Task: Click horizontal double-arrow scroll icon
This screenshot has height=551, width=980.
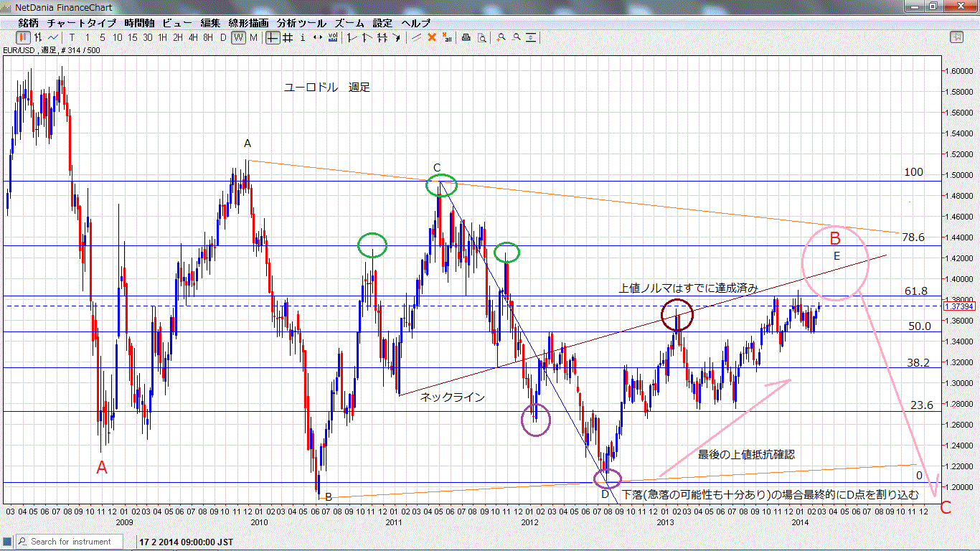Action: point(318,37)
